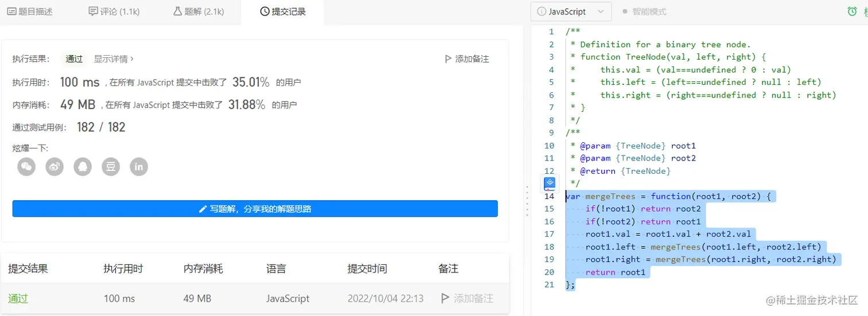Click the 提交结果 column header
The height and width of the screenshot is (316, 868).
[x=28, y=268]
